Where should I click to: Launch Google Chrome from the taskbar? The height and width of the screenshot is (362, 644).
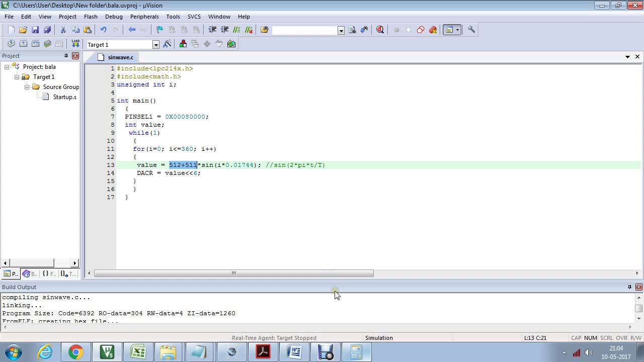click(x=76, y=352)
